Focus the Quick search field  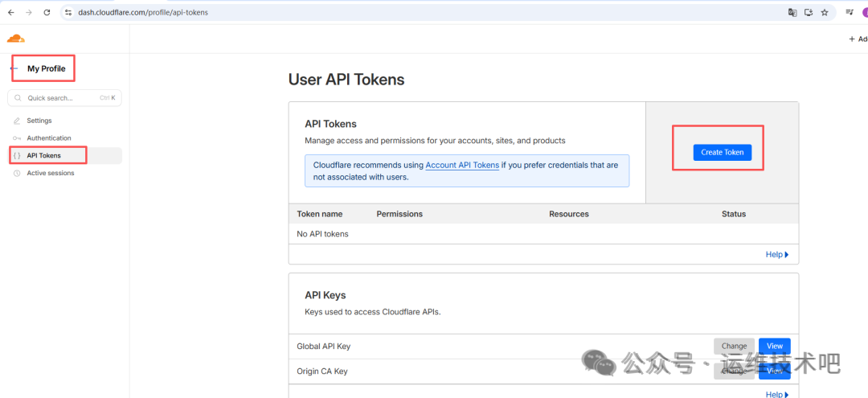[x=65, y=98]
